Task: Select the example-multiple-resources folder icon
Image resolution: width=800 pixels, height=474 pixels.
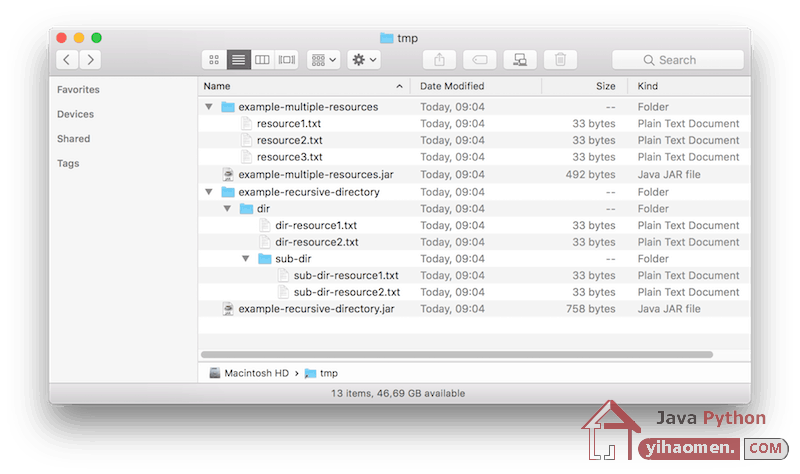Action: (228, 107)
